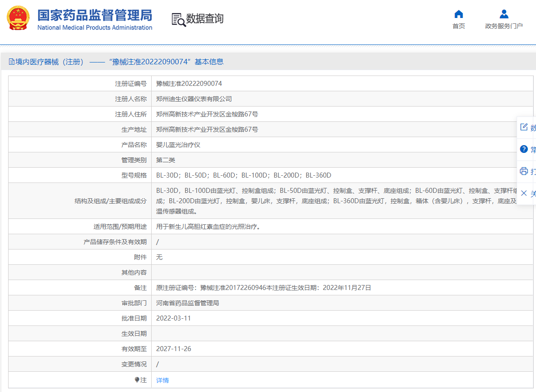Click the NMPA national emblem logo

17,18
